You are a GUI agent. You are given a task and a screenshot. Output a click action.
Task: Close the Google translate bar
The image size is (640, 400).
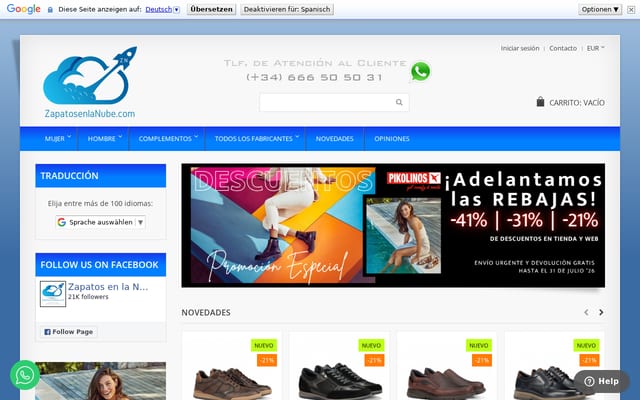[631, 9]
